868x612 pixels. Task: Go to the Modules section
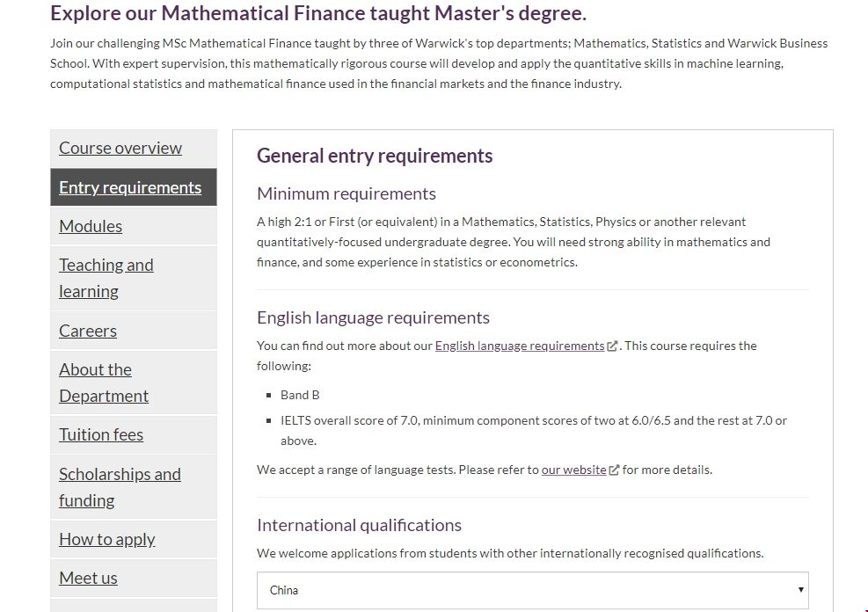(91, 226)
